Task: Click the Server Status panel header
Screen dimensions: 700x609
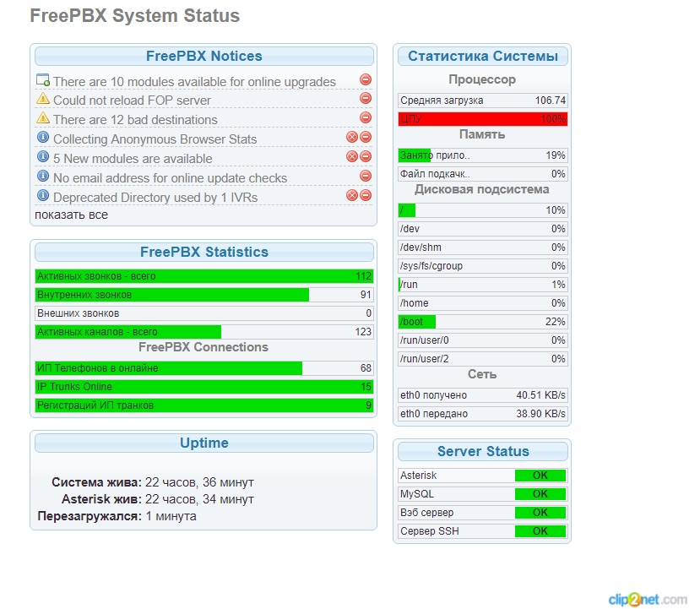Action: tap(482, 452)
